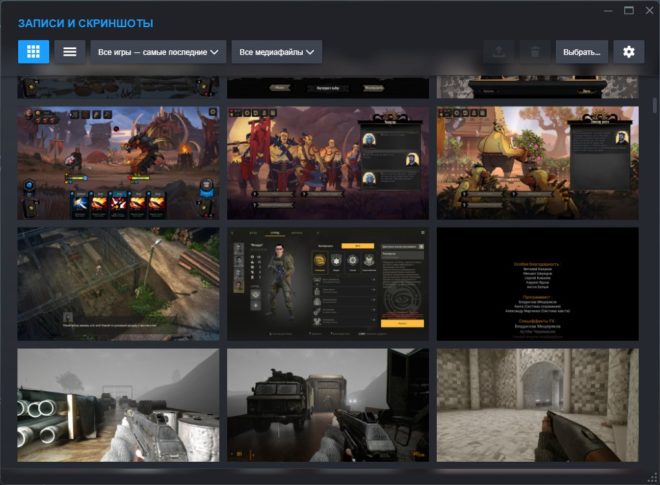Maximize the recordings window

pyautogui.click(x=629, y=11)
